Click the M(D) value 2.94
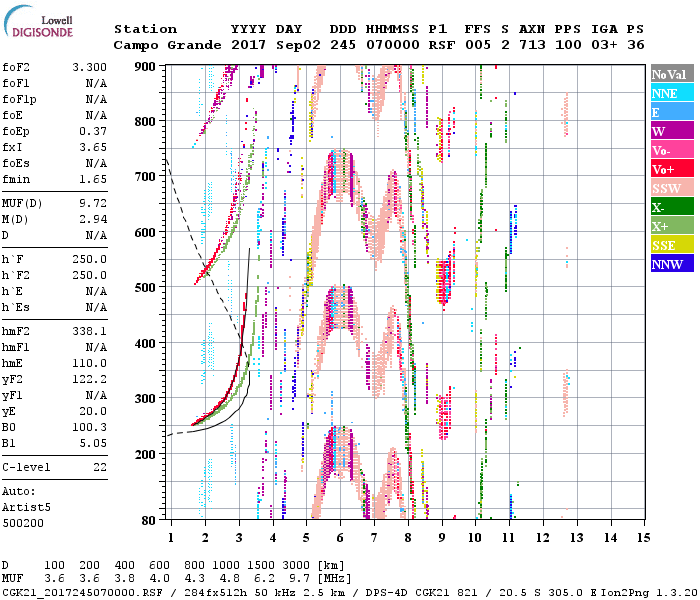The width and height of the screenshot is (700, 600). click(x=93, y=219)
